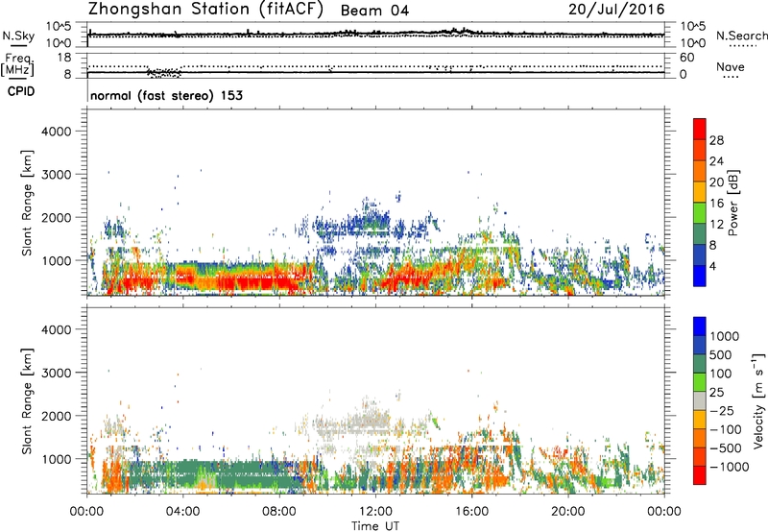
Task: Click the "Freq. [MHz]" axis label
Action: pyautogui.click(x=17, y=64)
